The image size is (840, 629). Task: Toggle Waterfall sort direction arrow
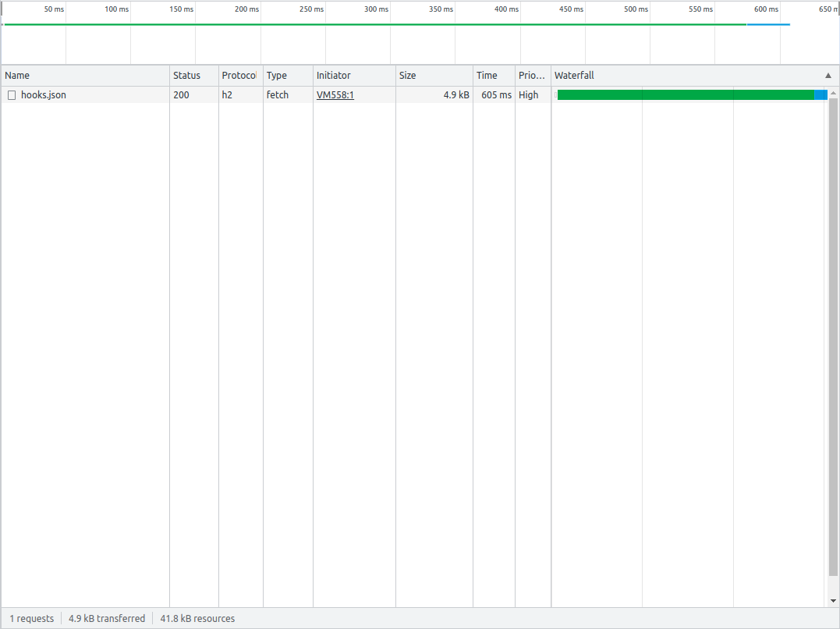click(828, 76)
